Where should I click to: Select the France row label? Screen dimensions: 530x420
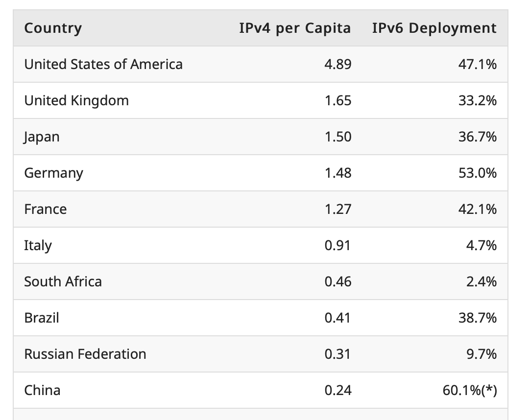coord(45,209)
